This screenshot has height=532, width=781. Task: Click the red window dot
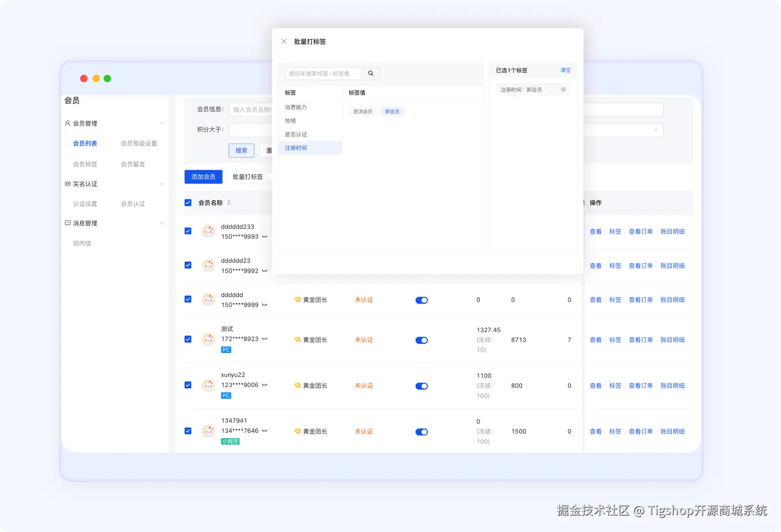coord(84,79)
